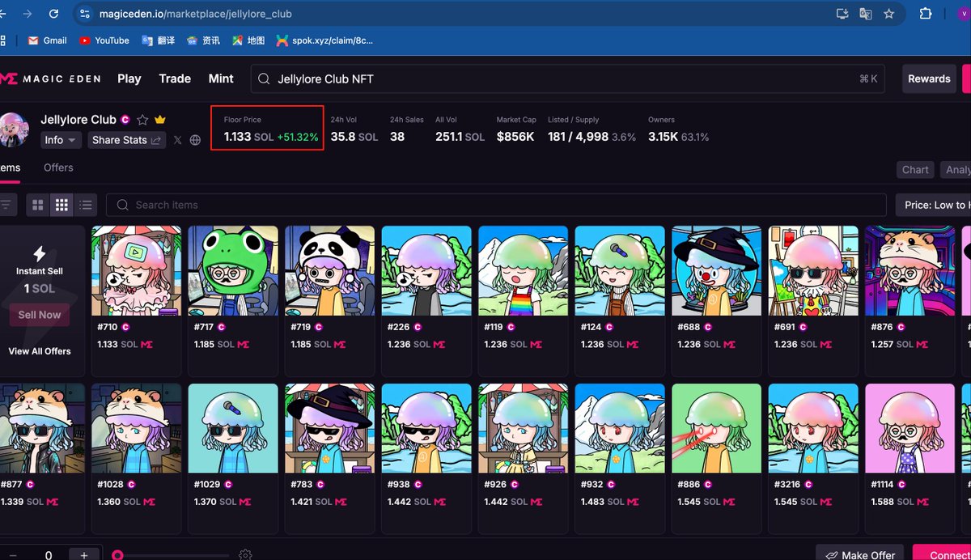The image size is (971, 560).
Task: Increase sweep count with plus button
Action: click(85, 554)
